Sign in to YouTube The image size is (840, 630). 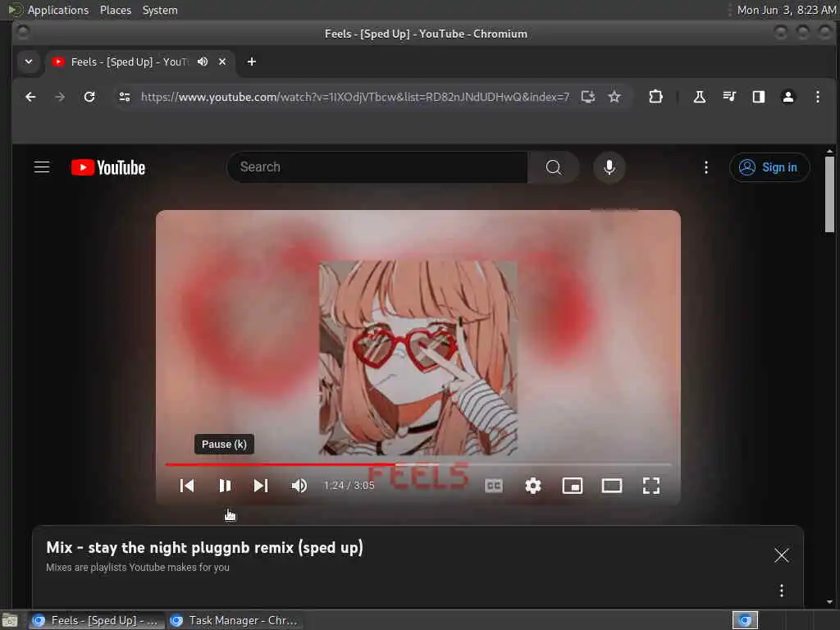[769, 167]
